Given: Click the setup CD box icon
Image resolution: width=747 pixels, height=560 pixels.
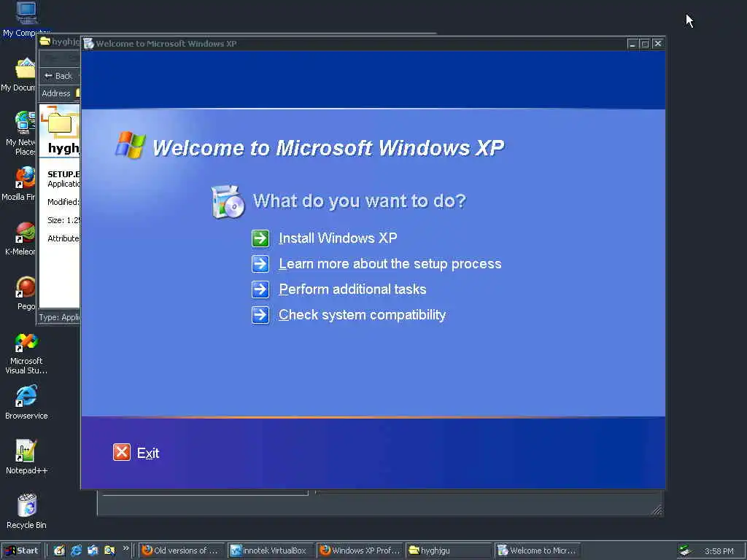Looking at the screenshot, I should point(228,202).
